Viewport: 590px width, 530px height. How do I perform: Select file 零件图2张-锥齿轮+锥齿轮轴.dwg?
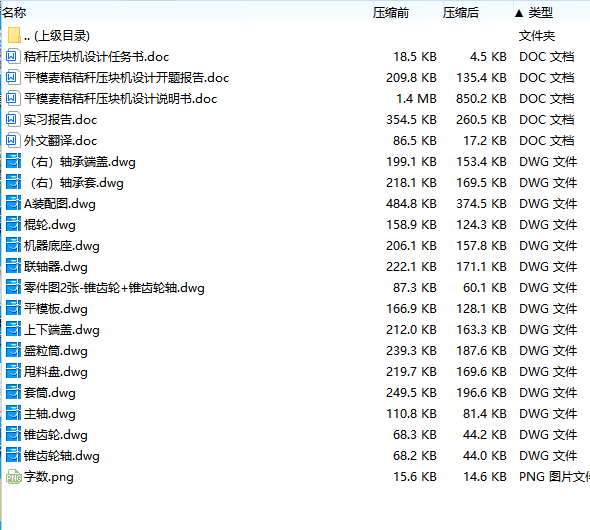point(114,288)
